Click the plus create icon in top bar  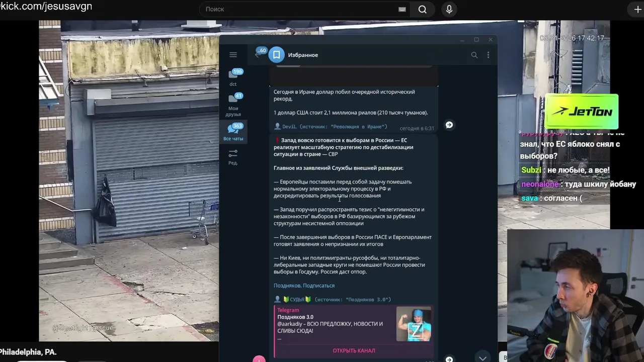637,9
